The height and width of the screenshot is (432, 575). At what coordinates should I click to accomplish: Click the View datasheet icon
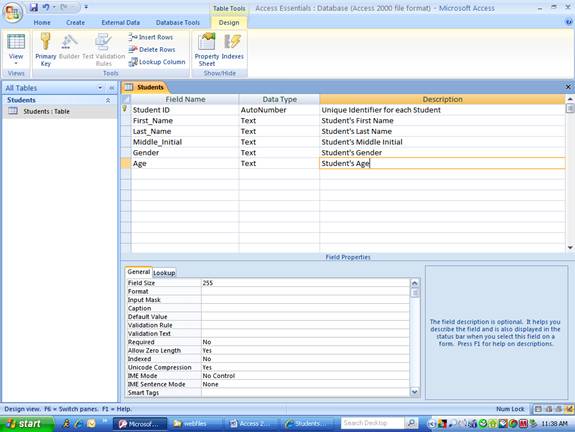click(x=16, y=41)
